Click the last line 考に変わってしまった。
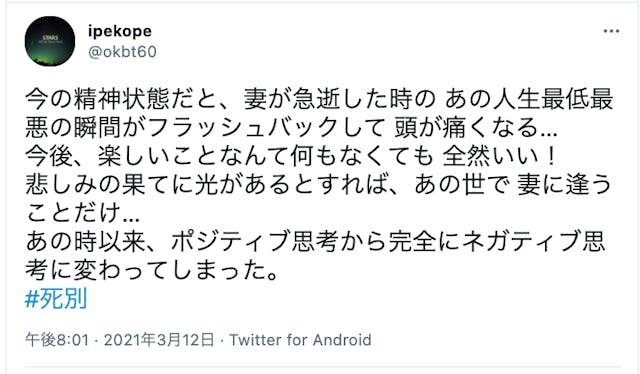Viewport: 640px width, 374px height. [x=152, y=269]
